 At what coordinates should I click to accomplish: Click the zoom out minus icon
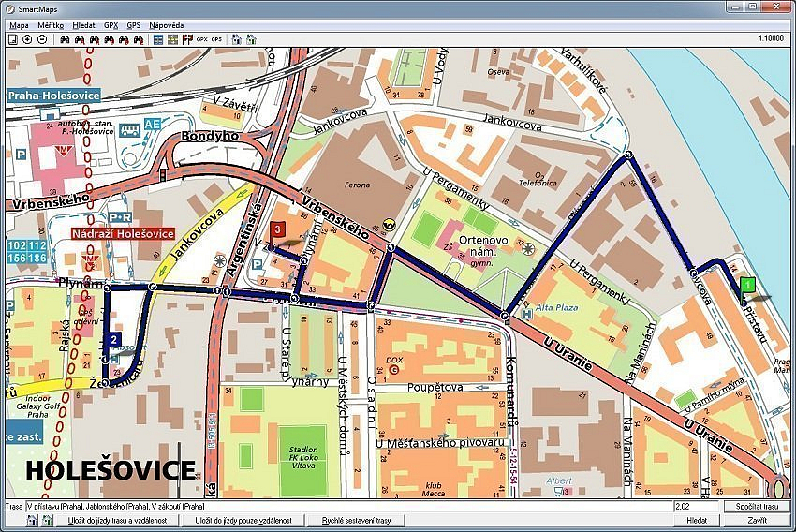(x=42, y=39)
